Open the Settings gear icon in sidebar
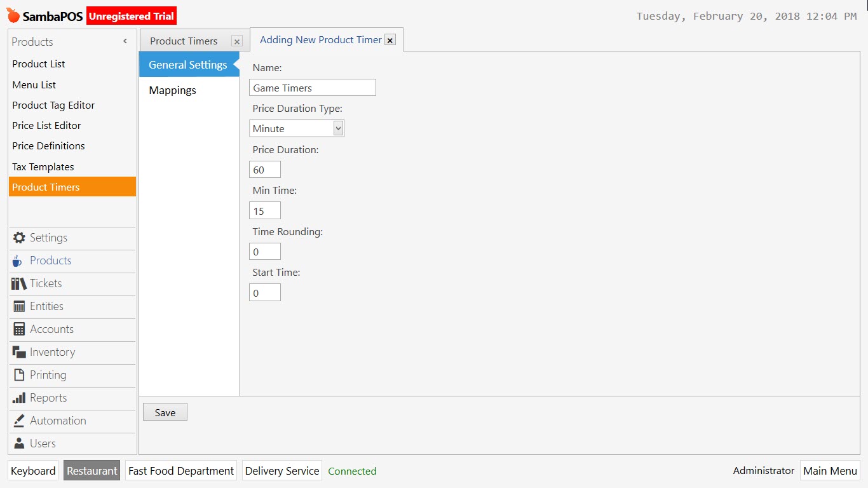This screenshot has width=868, height=488. coord(19,238)
